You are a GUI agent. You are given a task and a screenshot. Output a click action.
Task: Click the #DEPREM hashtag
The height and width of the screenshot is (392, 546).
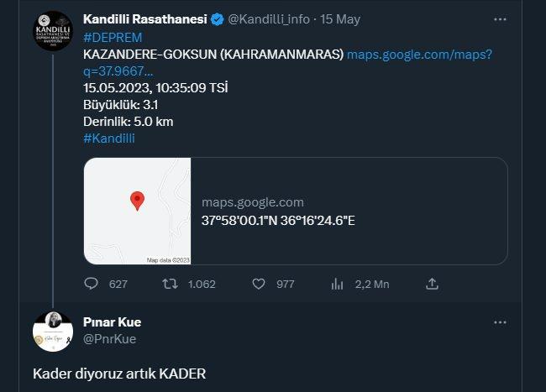pos(113,38)
